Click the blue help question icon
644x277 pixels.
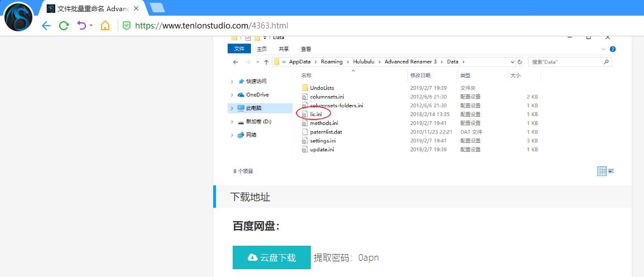(613, 49)
